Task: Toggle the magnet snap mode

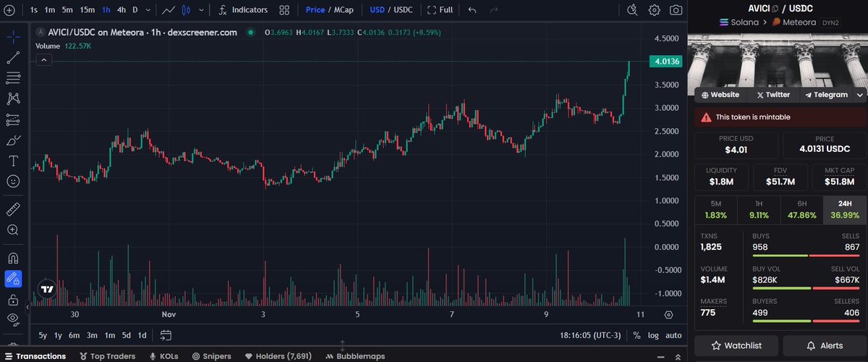Action: tap(13, 258)
